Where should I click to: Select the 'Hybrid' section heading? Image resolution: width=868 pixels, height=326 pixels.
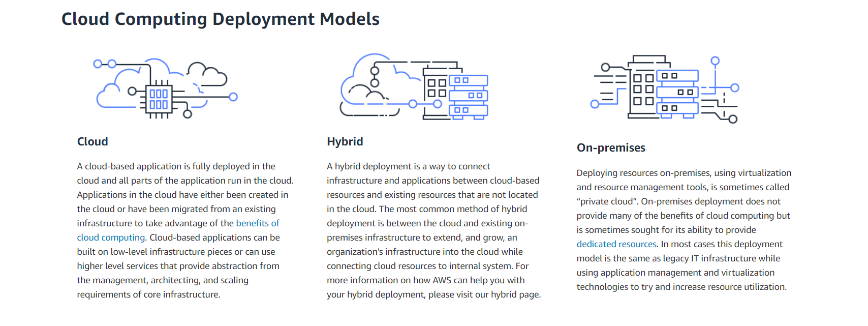click(x=345, y=141)
